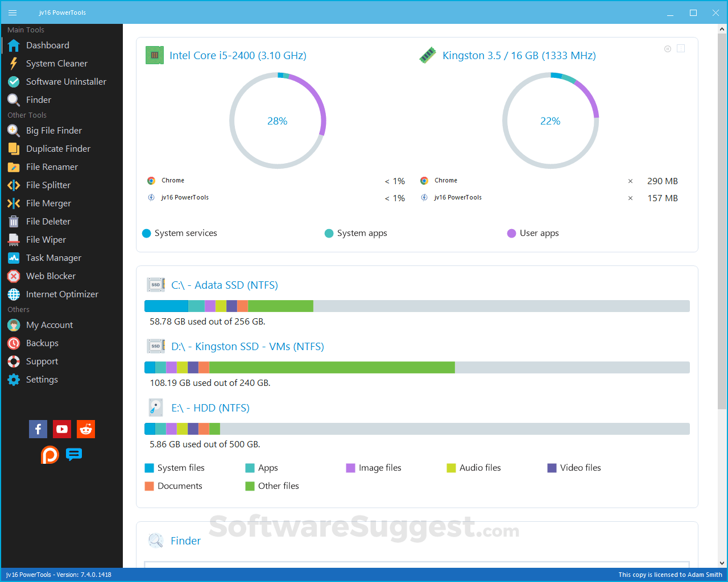Click the E:\ drive usage bar

click(417, 429)
